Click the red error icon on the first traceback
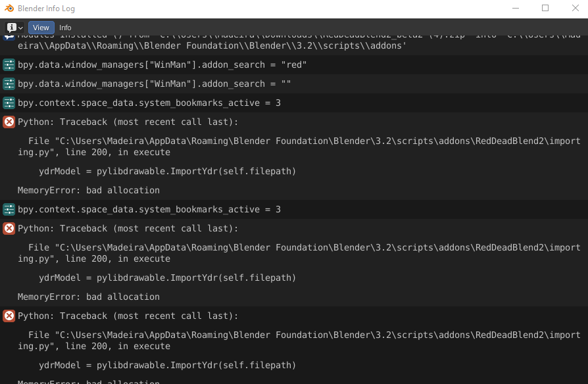The width and height of the screenshot is (588, 384). pos(9,122)
